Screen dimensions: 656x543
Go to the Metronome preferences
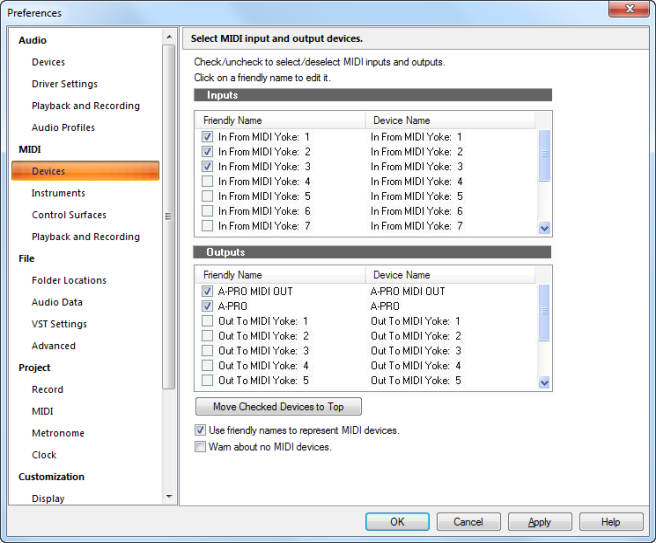point(58,433)
